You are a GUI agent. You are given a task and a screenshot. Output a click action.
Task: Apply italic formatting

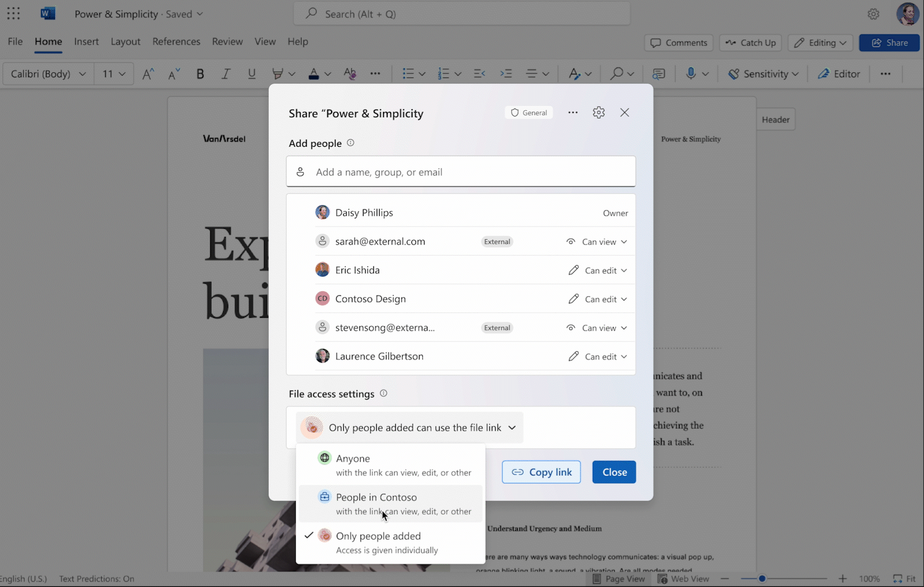click(x=226, y=74)
